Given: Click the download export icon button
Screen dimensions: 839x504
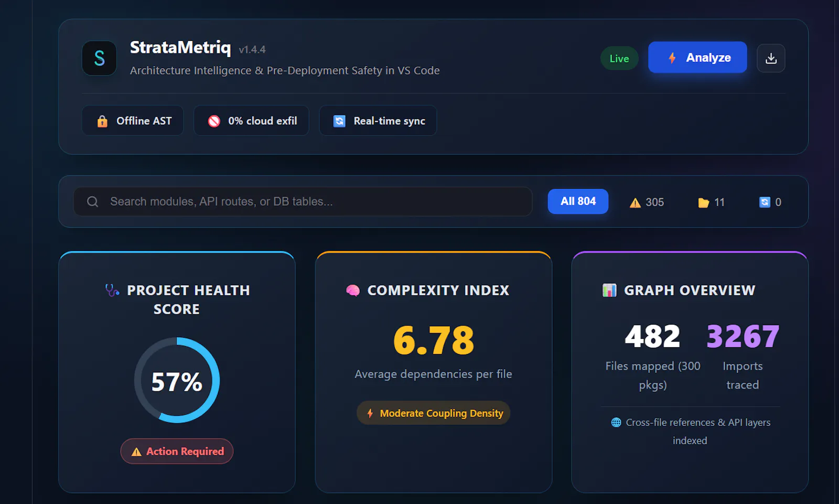Looking at the screenshot, I should (771, 58).
